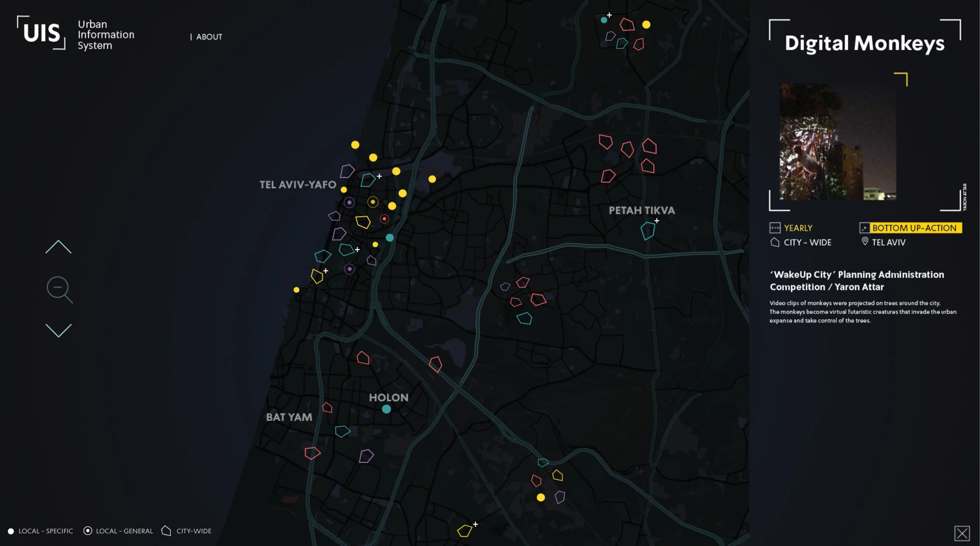
Task: Click the TEL AVIV location pin icon
Action: click(865, 241)
